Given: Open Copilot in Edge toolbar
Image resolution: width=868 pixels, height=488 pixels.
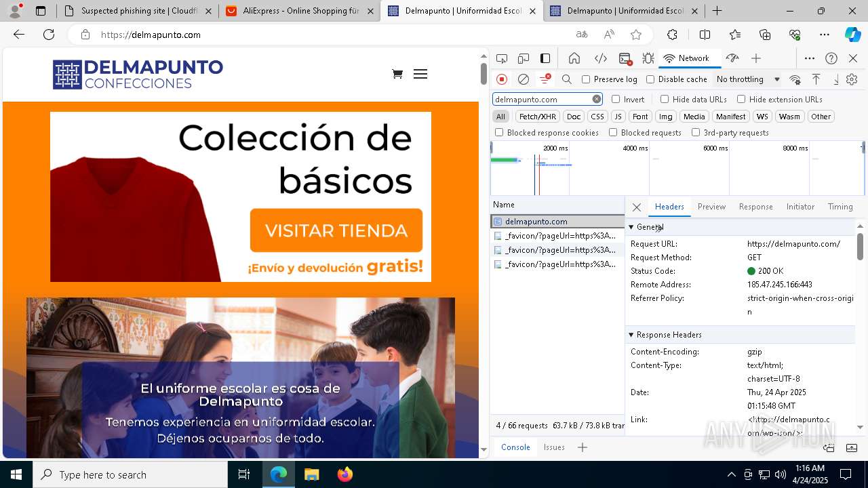Looking at the screenshot, I should 852,35.
